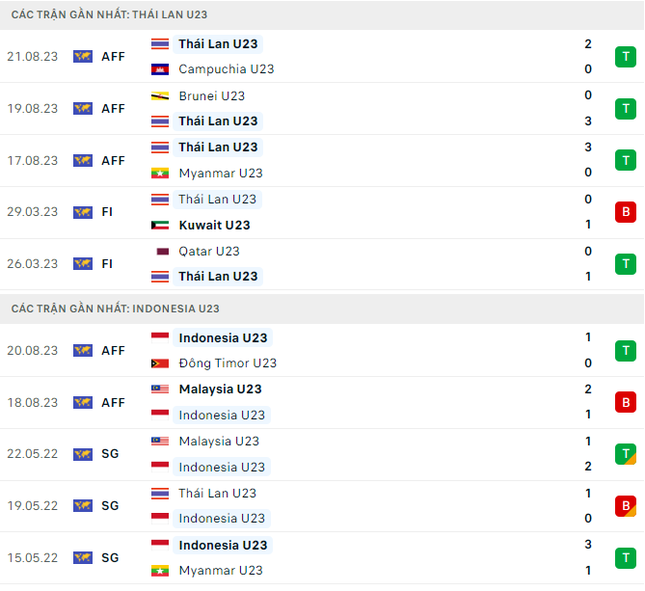This screenshot has width=645, height=591.
Task: Click the B badge with orange corner for 19.05.22
Action: pyautogui.click(x=625, y=506)
